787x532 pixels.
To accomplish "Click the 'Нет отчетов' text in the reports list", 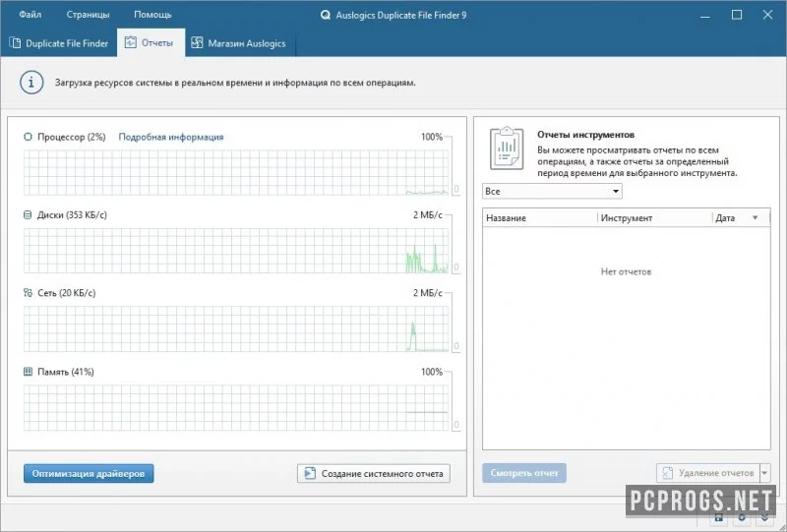I will pyautogui.click(x=626, y=271).
